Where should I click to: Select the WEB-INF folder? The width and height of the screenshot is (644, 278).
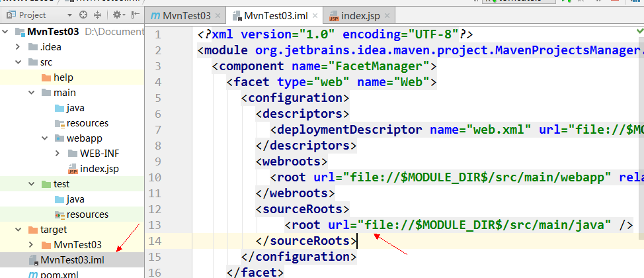coord(100,154)
